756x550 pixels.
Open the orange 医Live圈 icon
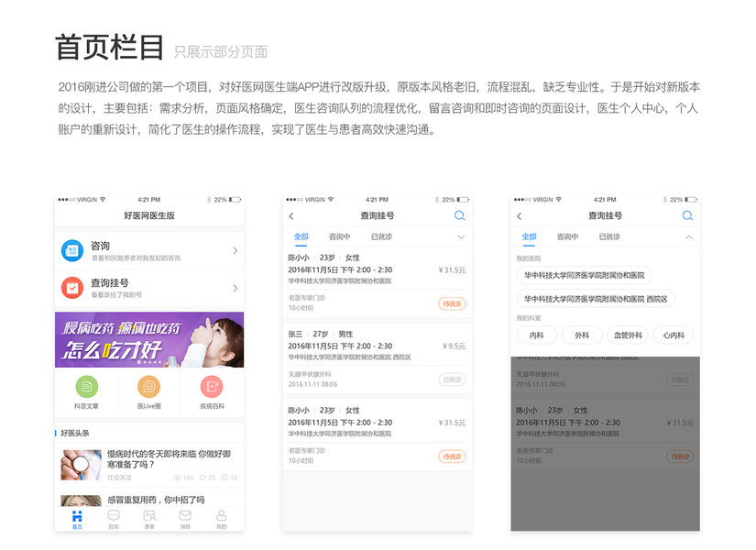[x=149, y=387]
